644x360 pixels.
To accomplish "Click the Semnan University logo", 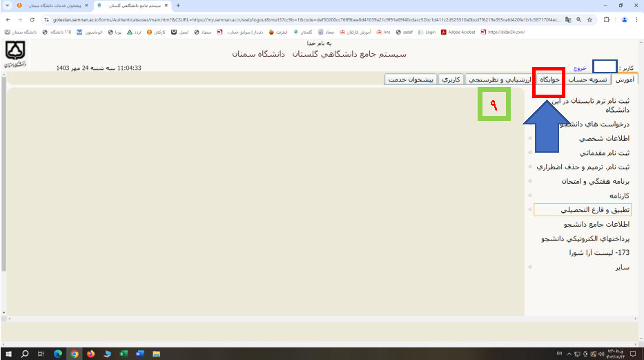I will pos(15,55).
